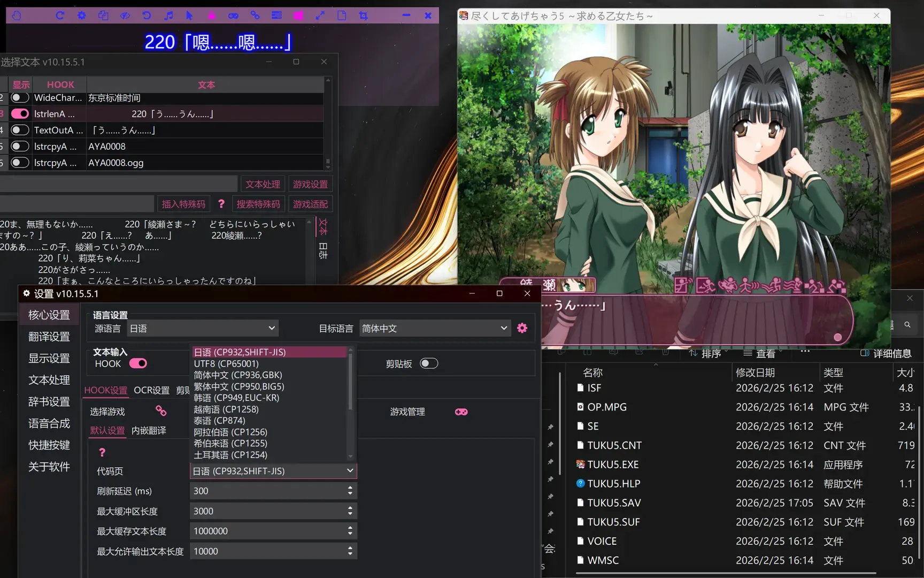This screenshot has height=578, width=924.
Task: Disable the lstrlenA hook display toggle
Action: (x=20, y=113)
